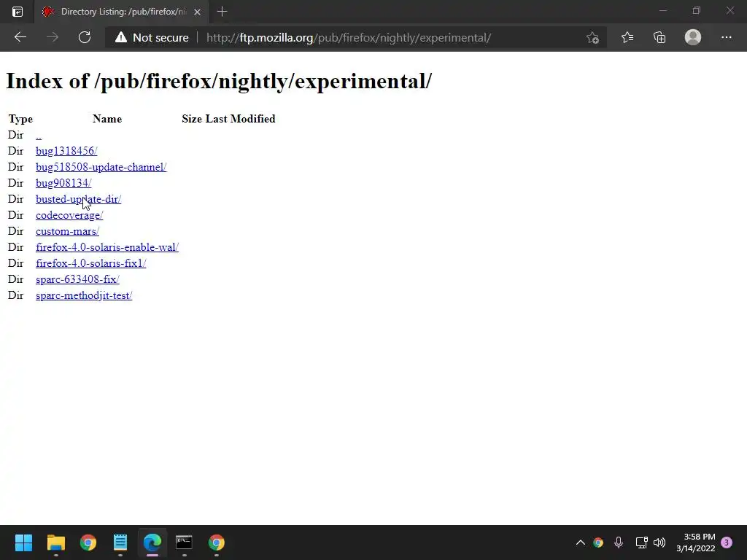The width and height of the screenshot is (747, 560).
Task: Click the 'Name' column header text
Action: pyautogui.click(x=107, y=119)
